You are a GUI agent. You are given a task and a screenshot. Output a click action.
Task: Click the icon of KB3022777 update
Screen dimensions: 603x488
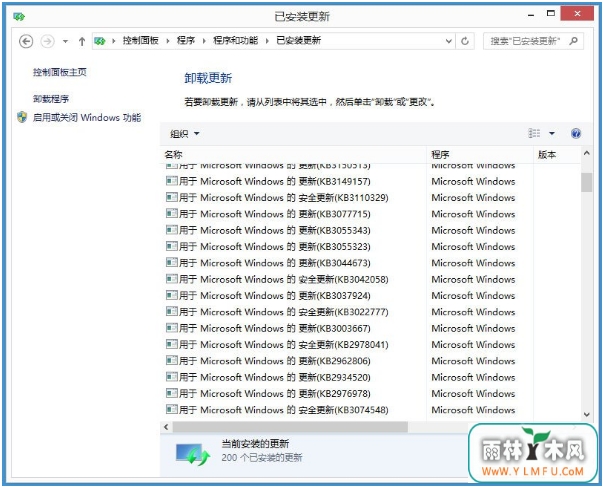(x=172, y=311)
